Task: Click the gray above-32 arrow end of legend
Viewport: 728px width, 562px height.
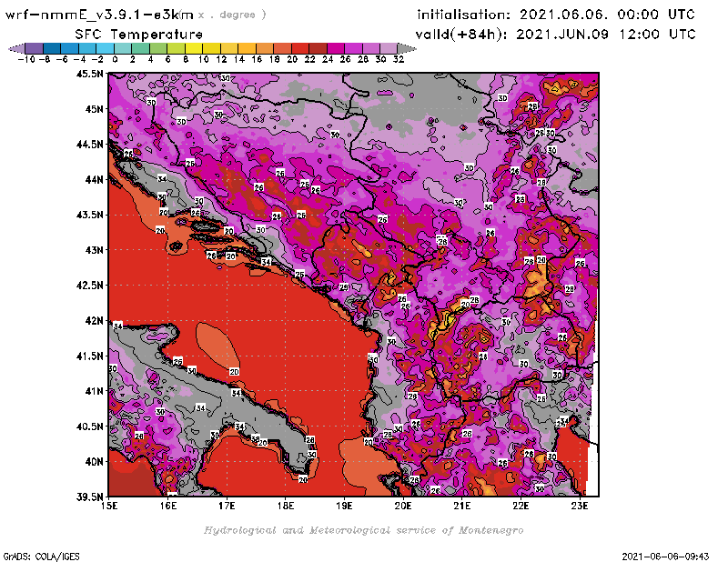Action: point(407,48)
